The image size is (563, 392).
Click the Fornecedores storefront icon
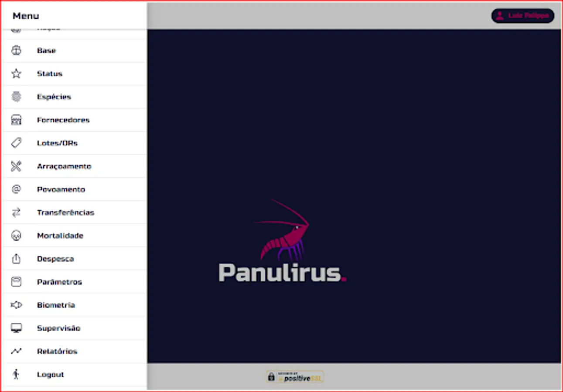click(x=16, y=120)
